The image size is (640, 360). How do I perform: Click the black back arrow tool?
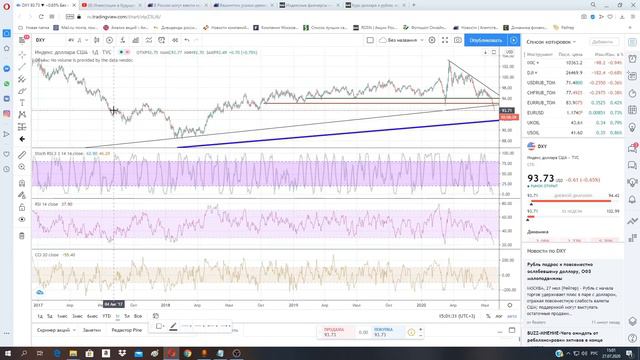(22, 139)
